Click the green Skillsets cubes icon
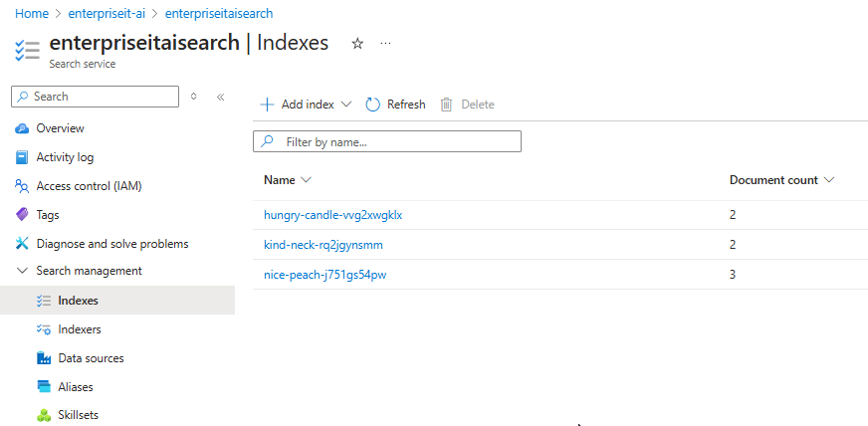This screenshot has height=426, width=868. (x=43, y=415)
